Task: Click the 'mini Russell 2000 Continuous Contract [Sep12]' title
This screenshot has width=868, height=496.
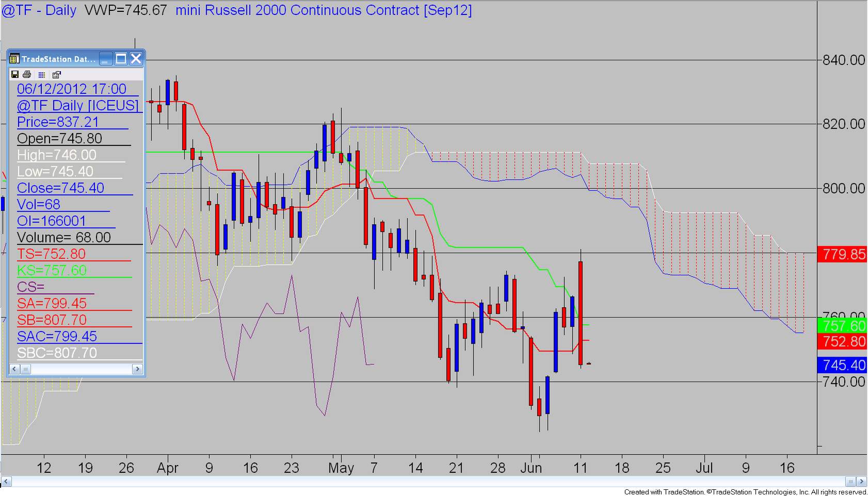Action: (x=324, y=10)
